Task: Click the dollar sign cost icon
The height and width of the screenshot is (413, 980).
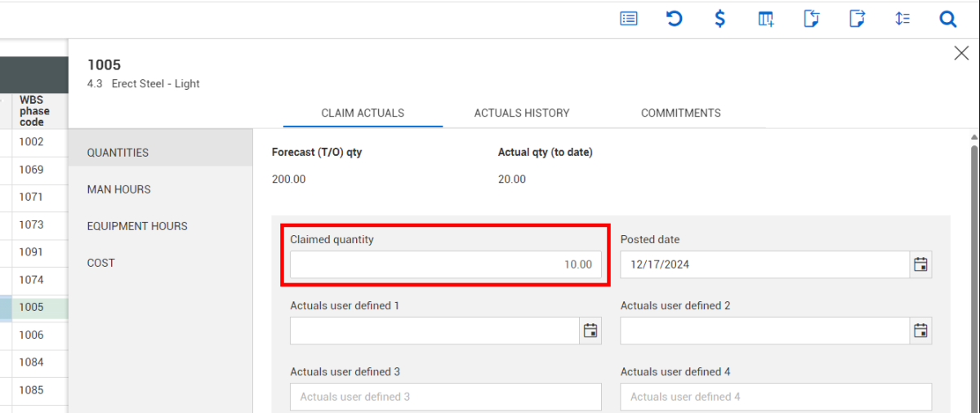Action: click(x=719, y=19)
